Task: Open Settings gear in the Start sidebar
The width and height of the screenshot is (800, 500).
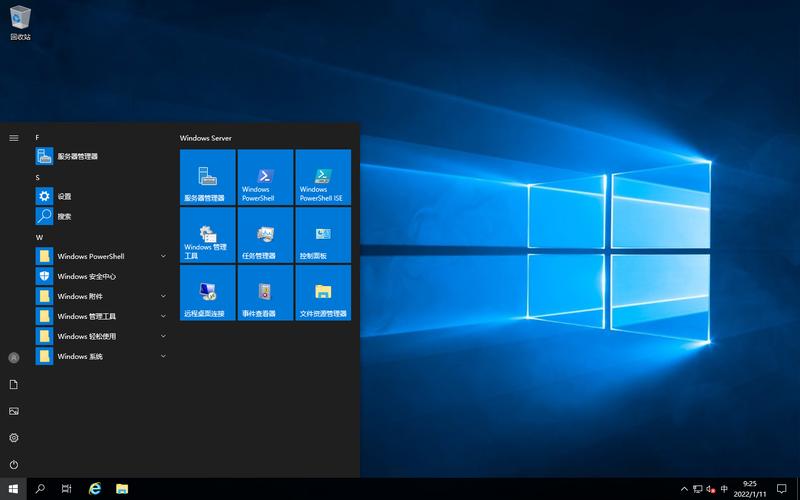Action: point(14,438)
